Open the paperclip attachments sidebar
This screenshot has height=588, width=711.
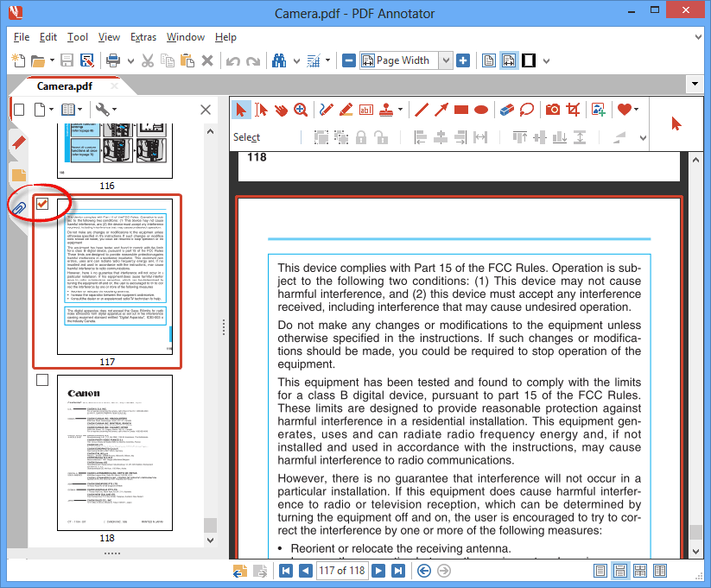[17, 205]
